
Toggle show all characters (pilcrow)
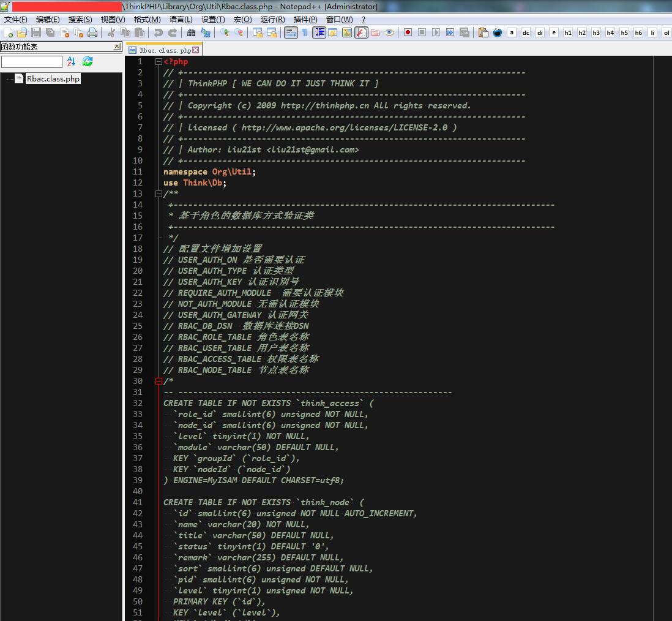305,32
